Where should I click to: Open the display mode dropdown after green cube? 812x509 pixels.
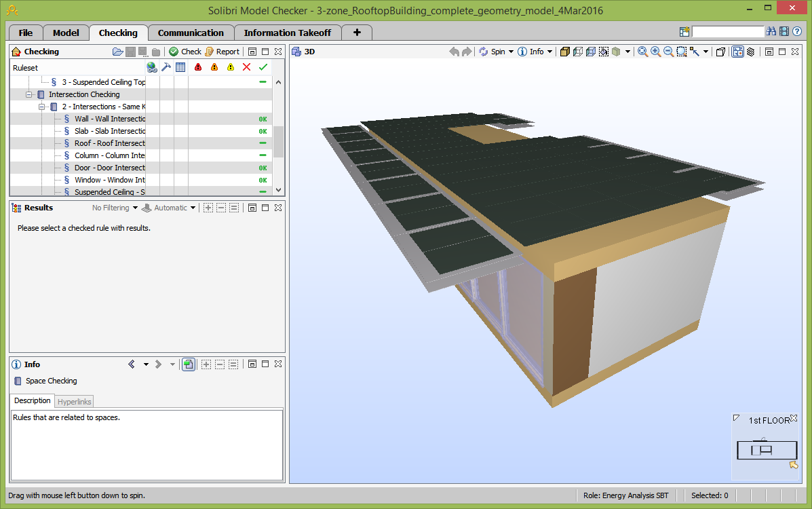(627, 52)
